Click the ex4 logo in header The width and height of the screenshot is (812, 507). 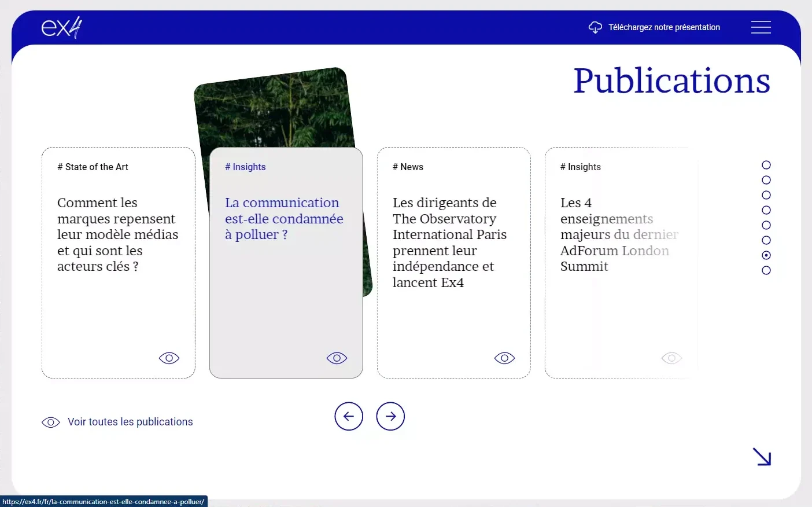pyautogui.click(x=62, y=27)
